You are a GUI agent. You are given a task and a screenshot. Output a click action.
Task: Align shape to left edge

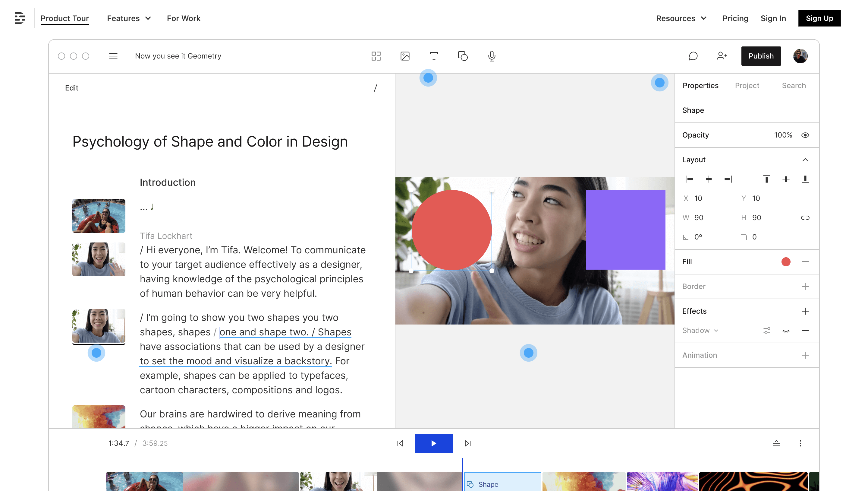pyautogui.click(x=689, y=179)
